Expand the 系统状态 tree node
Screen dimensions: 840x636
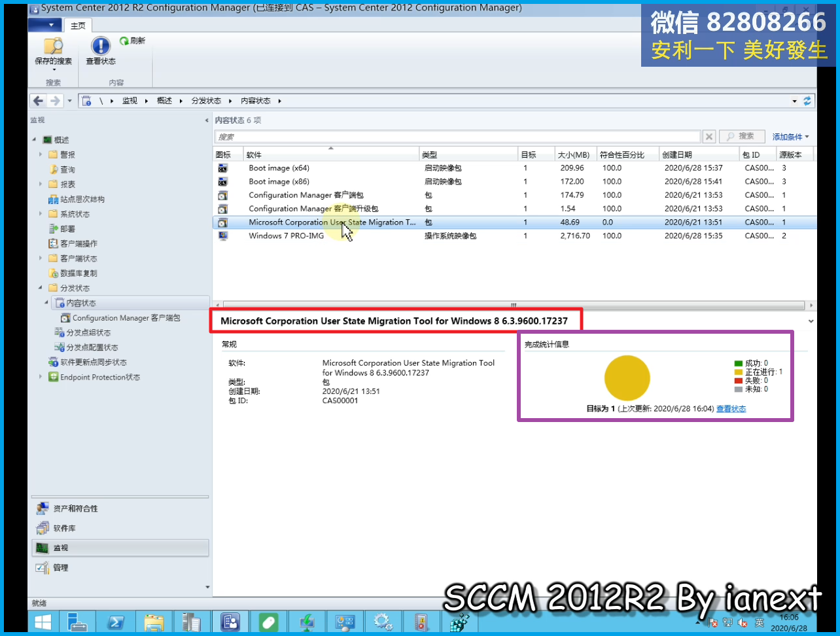pos(41,214)
